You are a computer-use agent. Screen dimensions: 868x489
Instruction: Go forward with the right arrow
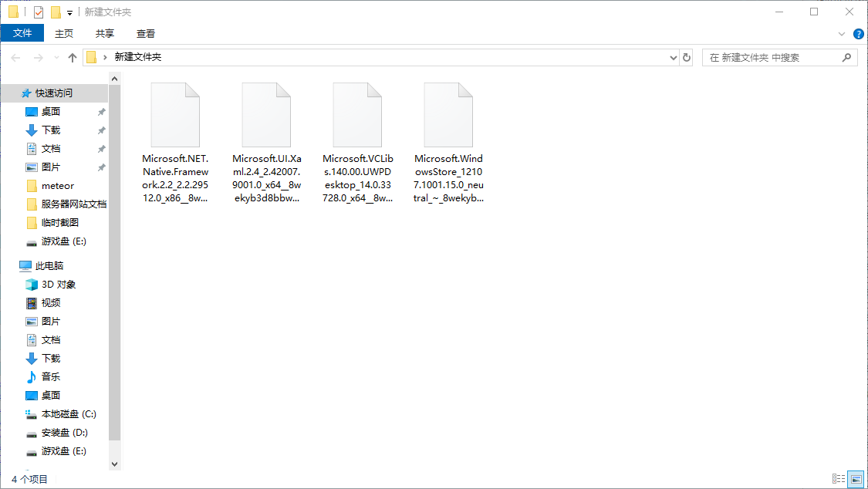coord(38,58)
